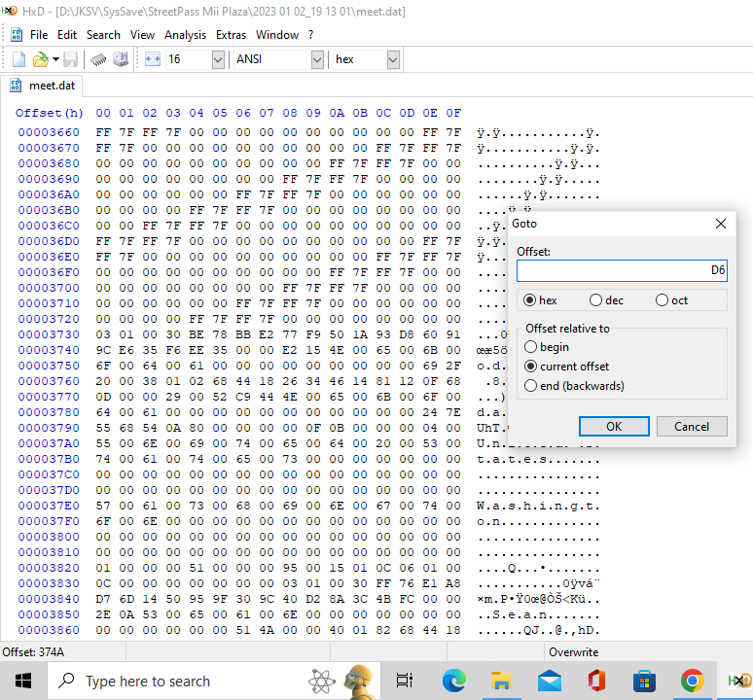Click the bytes-per-row width icon

click(153, 59)
